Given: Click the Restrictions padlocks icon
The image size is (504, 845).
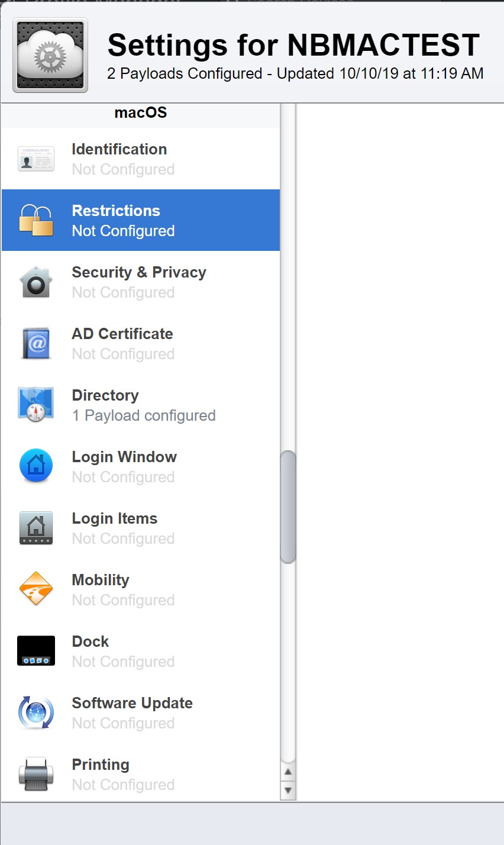Looking at the screenshot, I should 36,220.
